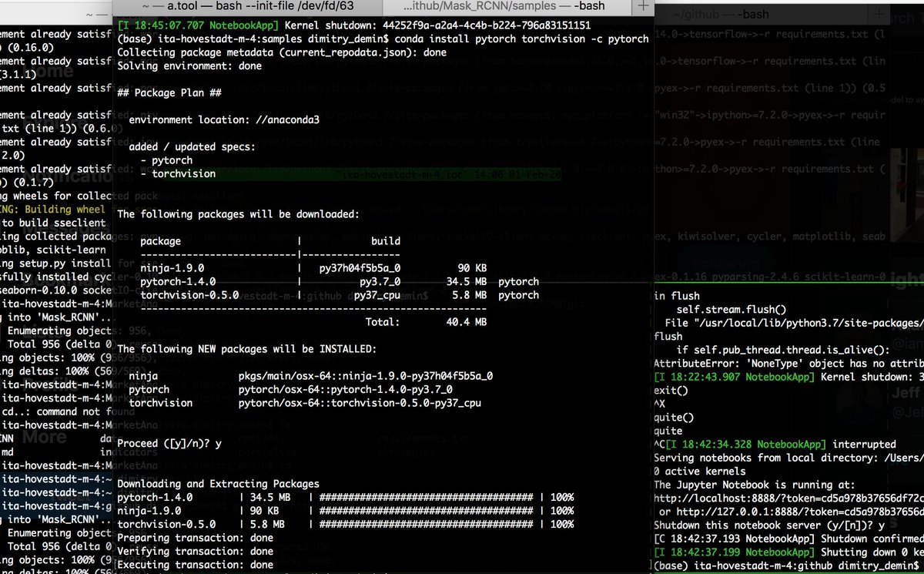This screenshot has height=574, width=924.
Task: Open the http://localhost:8888 token URL
Action: click(788, 498)
